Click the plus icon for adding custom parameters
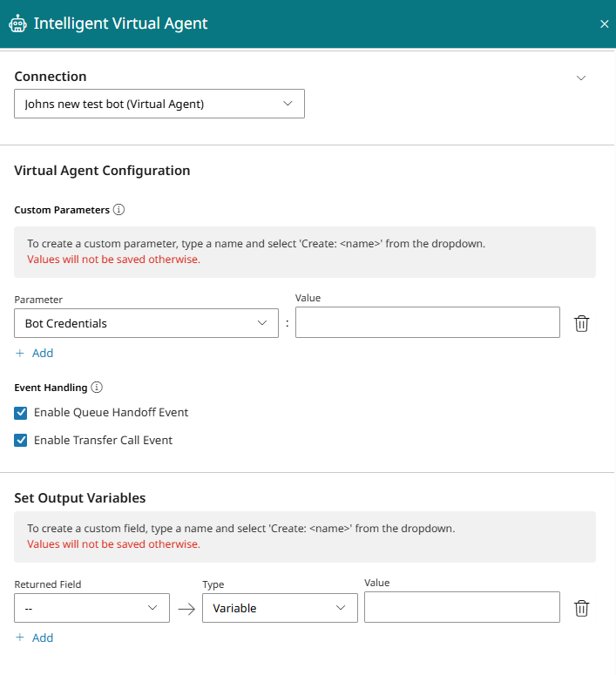Viewport: 616px width, 675px height. [20, 353]
